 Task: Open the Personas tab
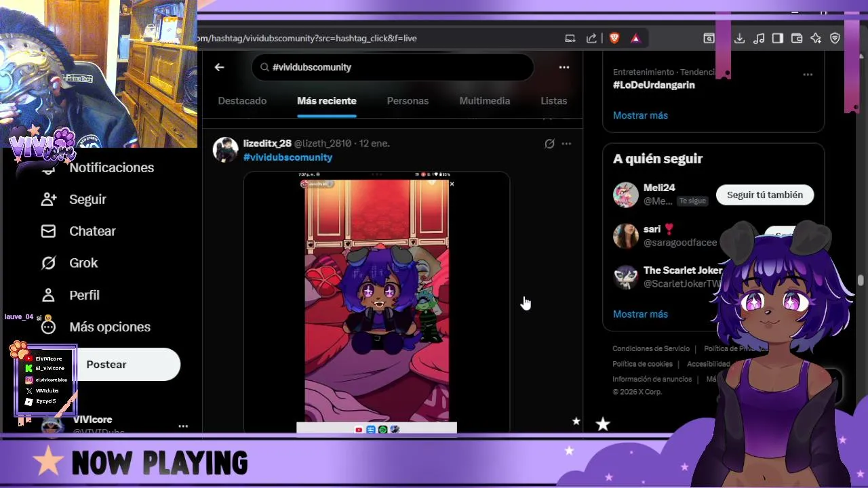pos(408,101)
